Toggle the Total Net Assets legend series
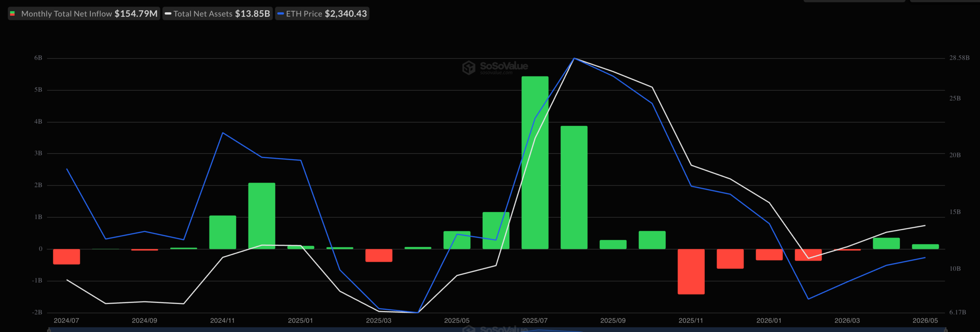The width and height of the screenshot is (980, 332). pyautogui.click(x=217, y=14)
